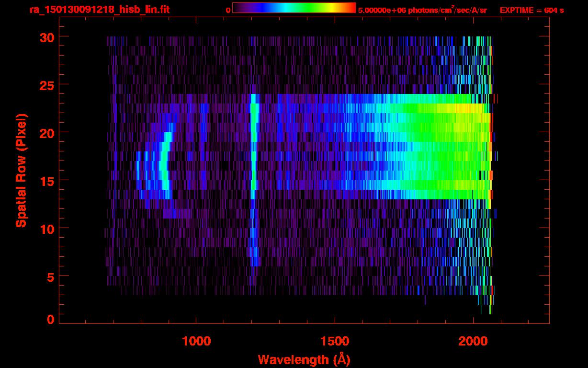Click the 1000 wavelength tick label
This screenshot has width=588, height=368.
[196, 341]
